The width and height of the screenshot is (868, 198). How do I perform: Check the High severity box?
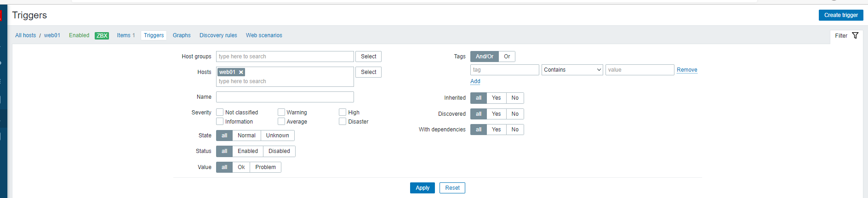[343, 112]
